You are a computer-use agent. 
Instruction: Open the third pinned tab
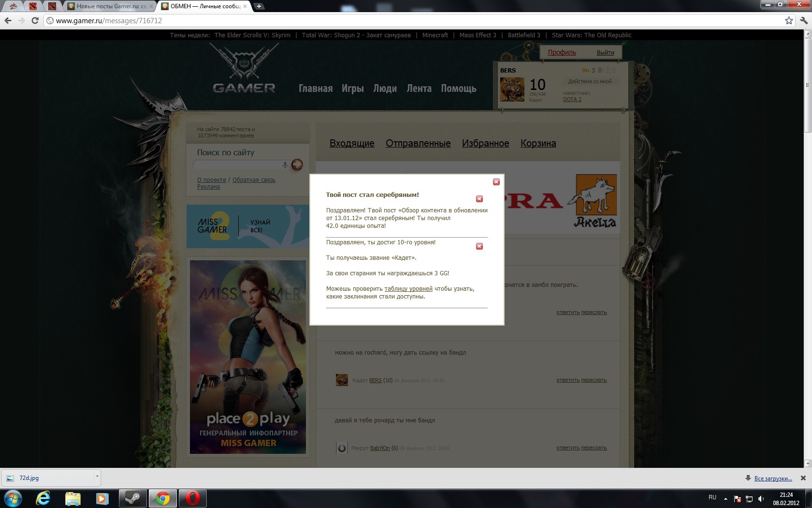point(52,6)
